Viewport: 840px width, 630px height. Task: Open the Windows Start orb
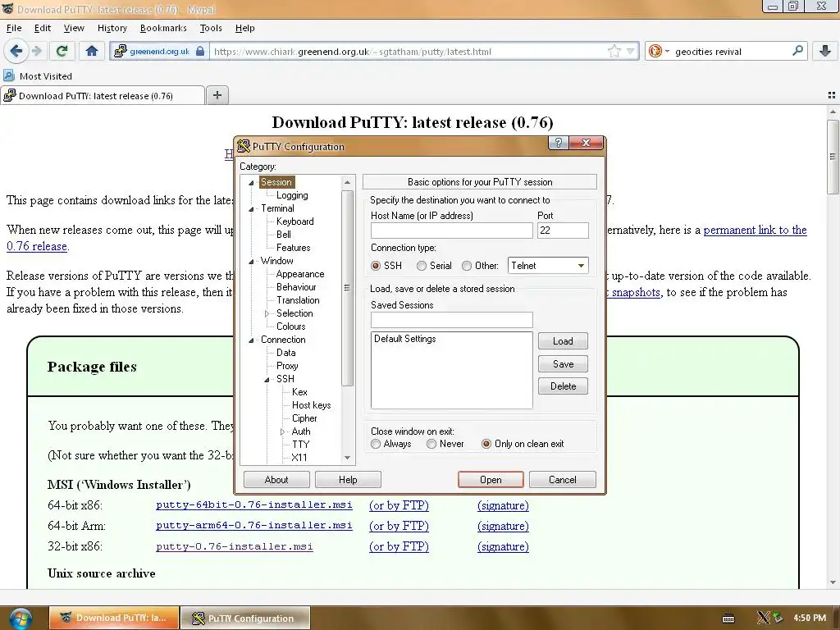tap(20, 619)
